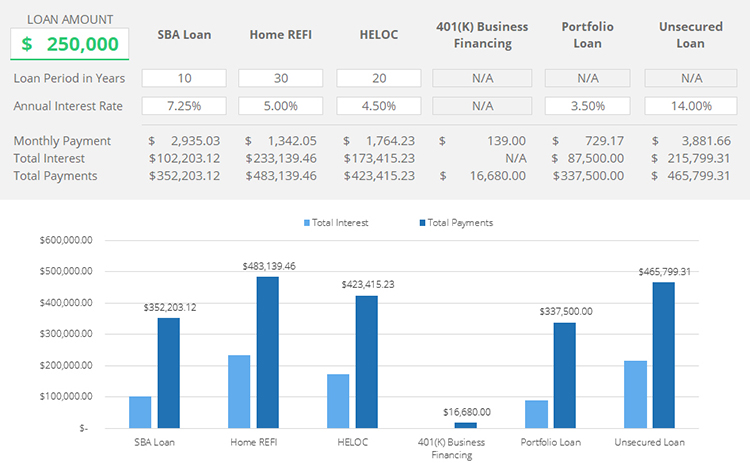Select Portfolio Loan interest rate 3.50% field

click(587, 105)
